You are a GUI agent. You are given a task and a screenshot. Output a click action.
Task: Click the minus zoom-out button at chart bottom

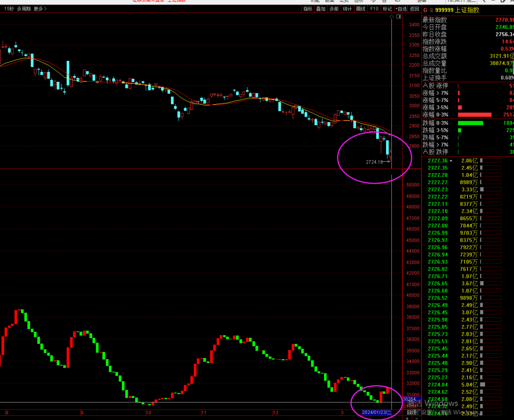pyautogui.click(x=416, y=418)
